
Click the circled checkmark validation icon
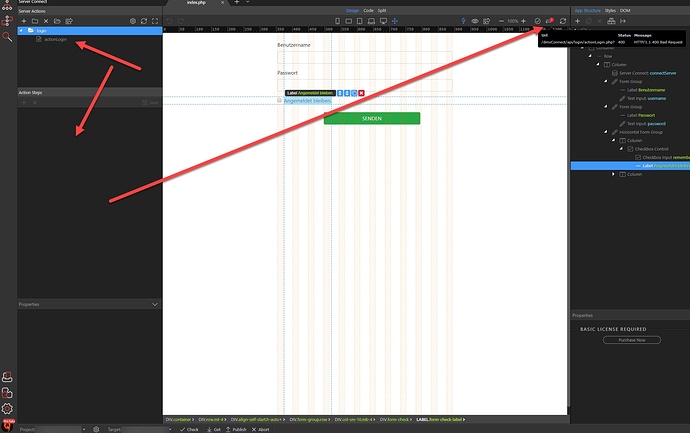click(x=537, y=21)
